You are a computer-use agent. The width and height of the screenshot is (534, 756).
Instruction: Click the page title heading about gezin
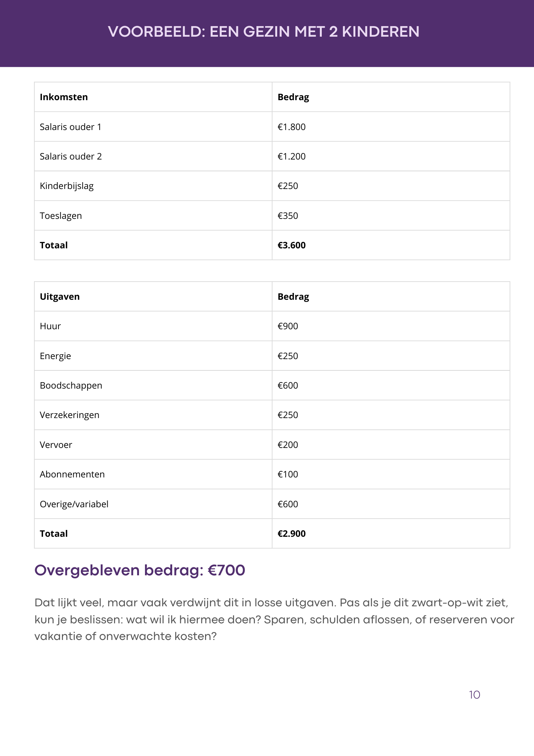click(x=264, y=32)
